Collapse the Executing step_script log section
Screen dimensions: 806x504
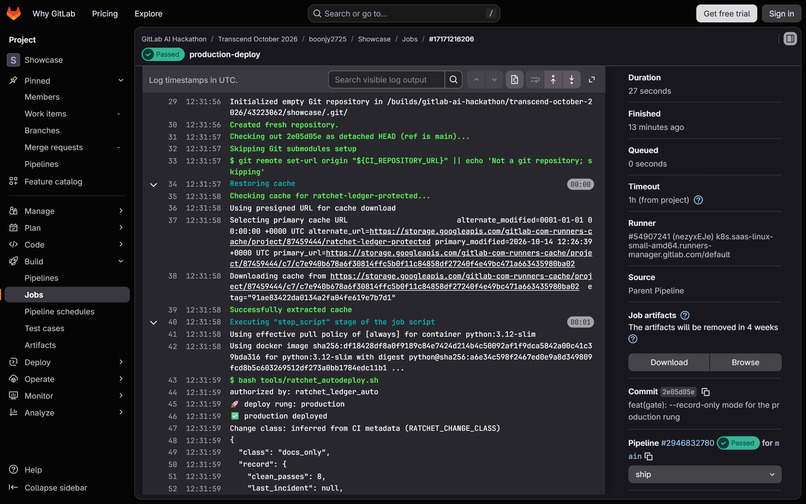(153, 322)
